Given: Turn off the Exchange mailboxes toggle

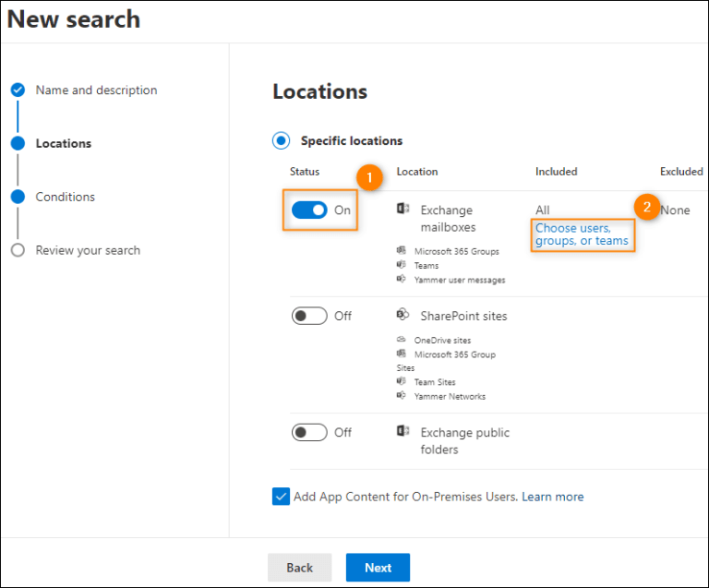Looking at the screenshot, I should [309, 210].
